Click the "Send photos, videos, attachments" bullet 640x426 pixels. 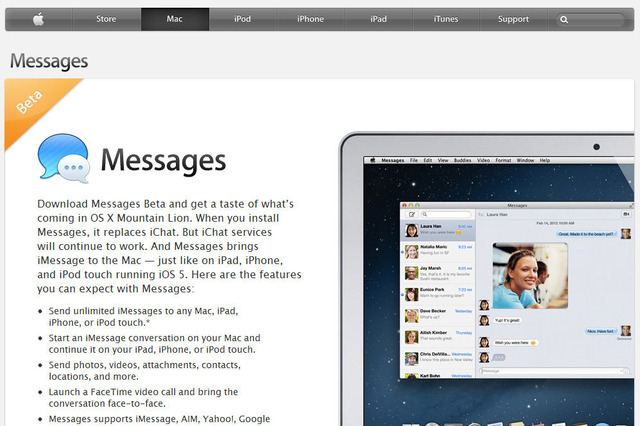pyautogui.click(x=144, y=371)
